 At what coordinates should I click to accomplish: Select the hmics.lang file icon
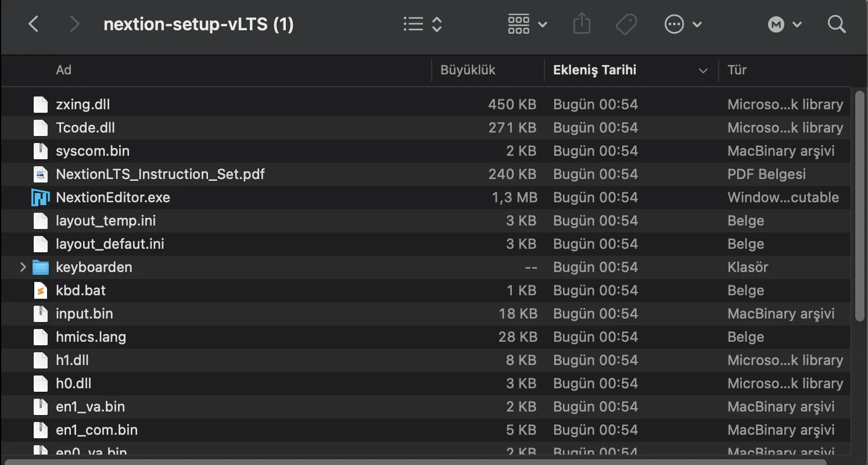pyautogui.click(x=40, y=337)
